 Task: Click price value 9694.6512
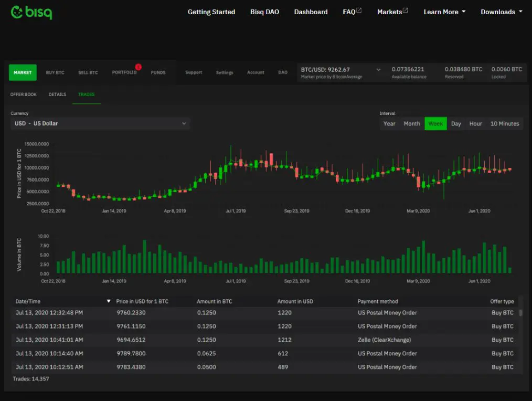click(131, 340)
